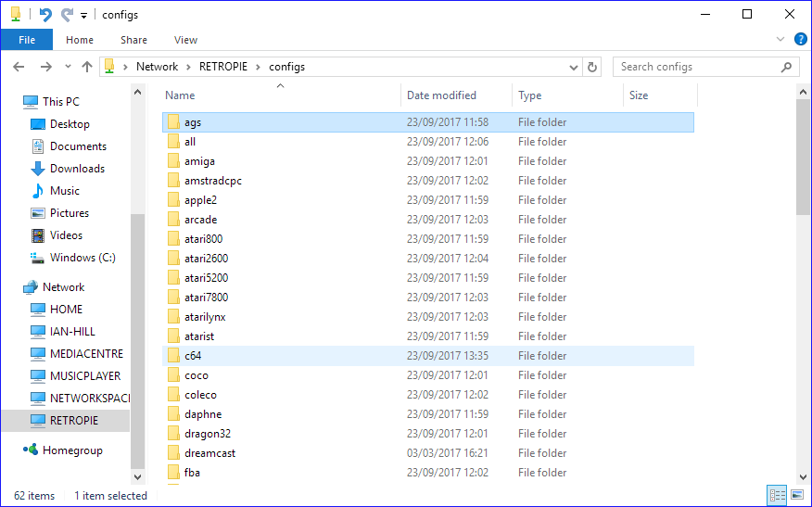Image resolution: width=812 pixels, height=507 pixels.
Task: Open the Help question mark icon
Action: coord(801,39)
